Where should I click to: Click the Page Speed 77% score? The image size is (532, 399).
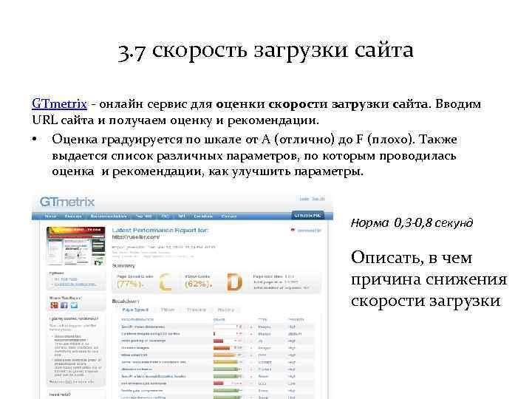(129, 284)
